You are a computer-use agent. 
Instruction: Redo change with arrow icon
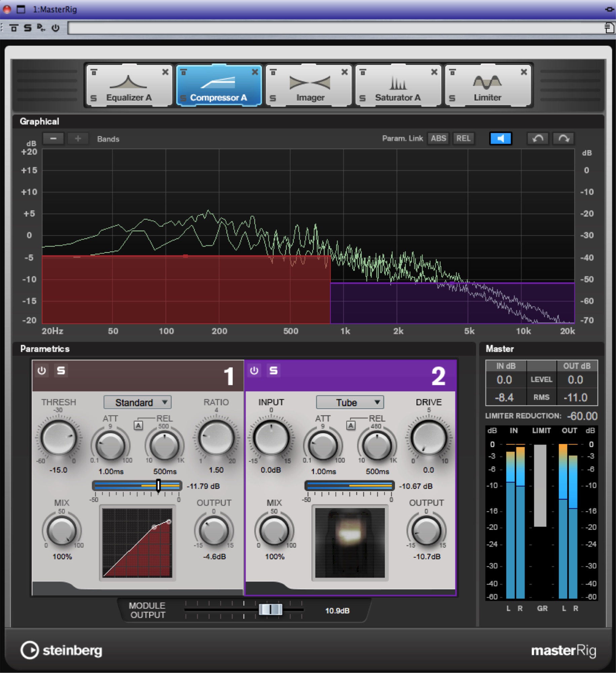[564, 138]
